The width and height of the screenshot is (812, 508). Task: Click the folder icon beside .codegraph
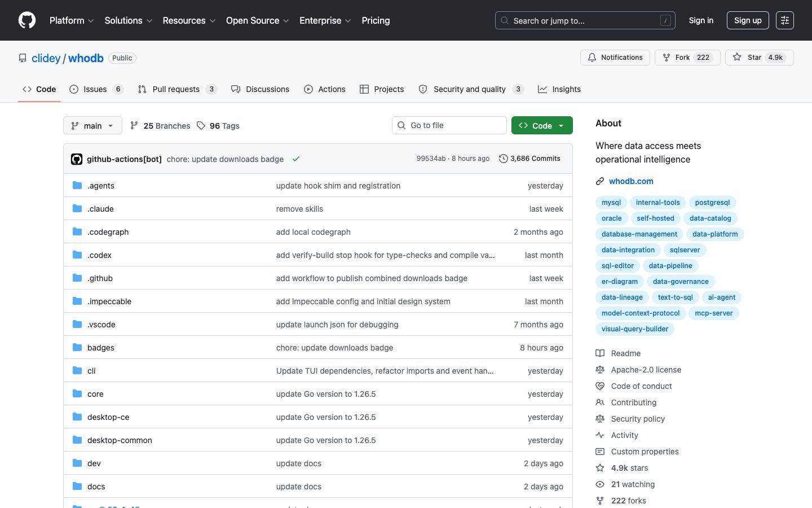tap(77, 231)
